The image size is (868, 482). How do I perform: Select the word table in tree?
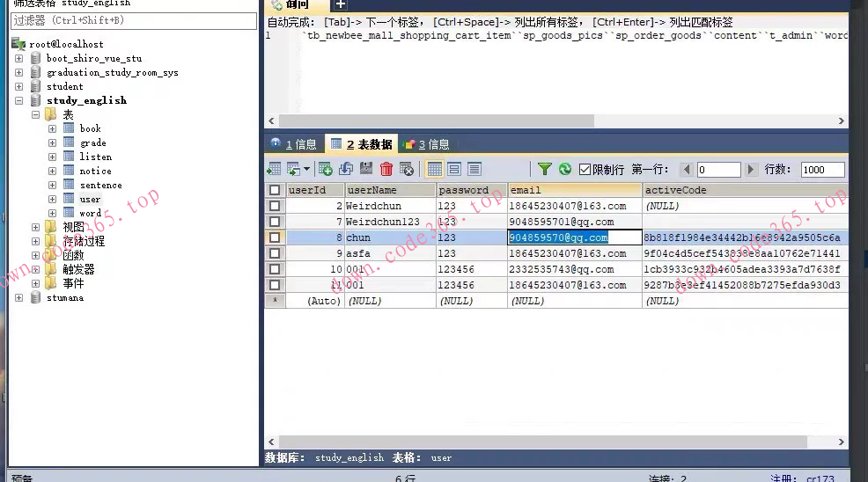(90, 214)
